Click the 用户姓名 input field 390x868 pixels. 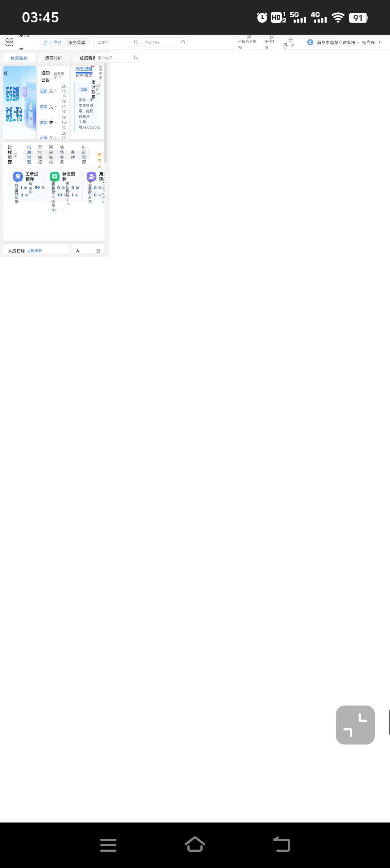pos(114,58)
